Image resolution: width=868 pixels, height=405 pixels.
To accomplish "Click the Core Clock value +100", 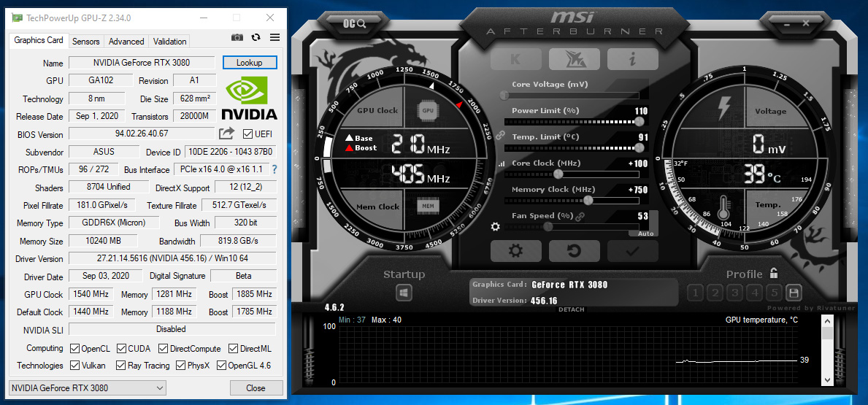I will [638, 163].
